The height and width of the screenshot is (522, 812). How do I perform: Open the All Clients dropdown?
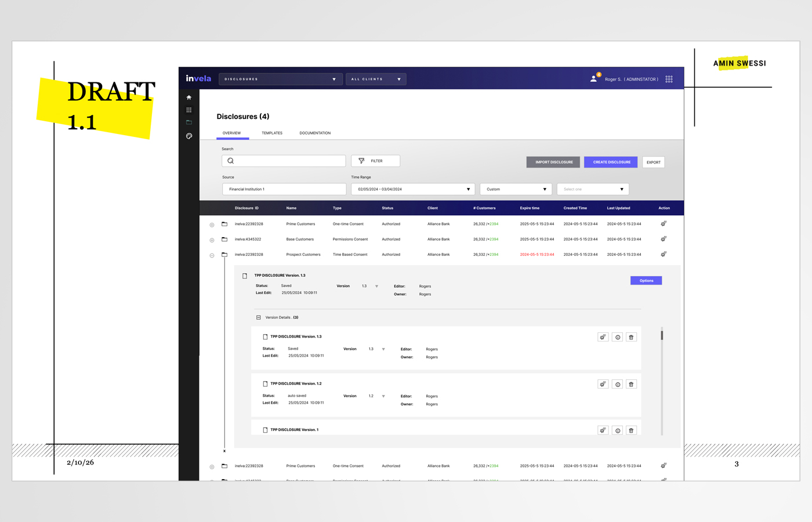pos(376,79)
